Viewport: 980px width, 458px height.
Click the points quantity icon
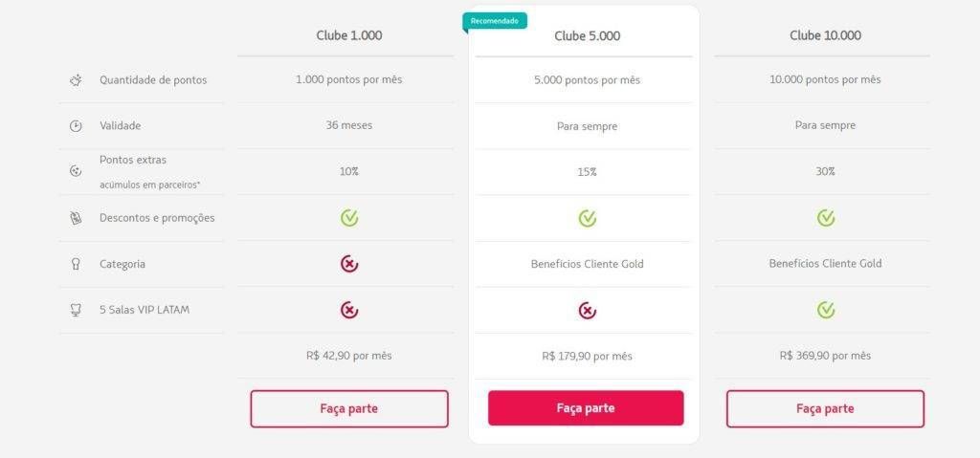76,80
